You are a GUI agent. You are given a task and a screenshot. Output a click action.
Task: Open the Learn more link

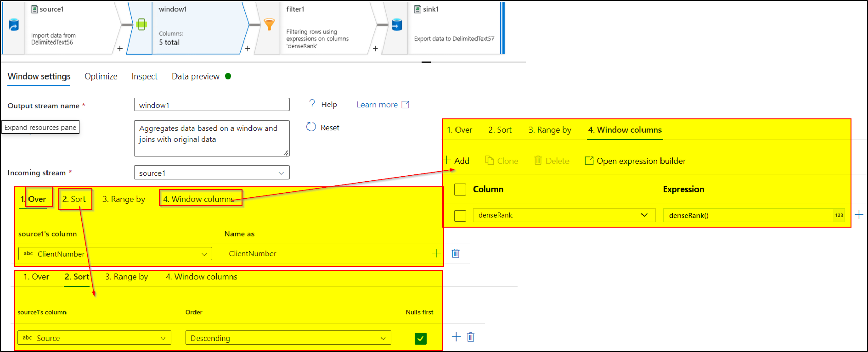(x=383, y=105)
